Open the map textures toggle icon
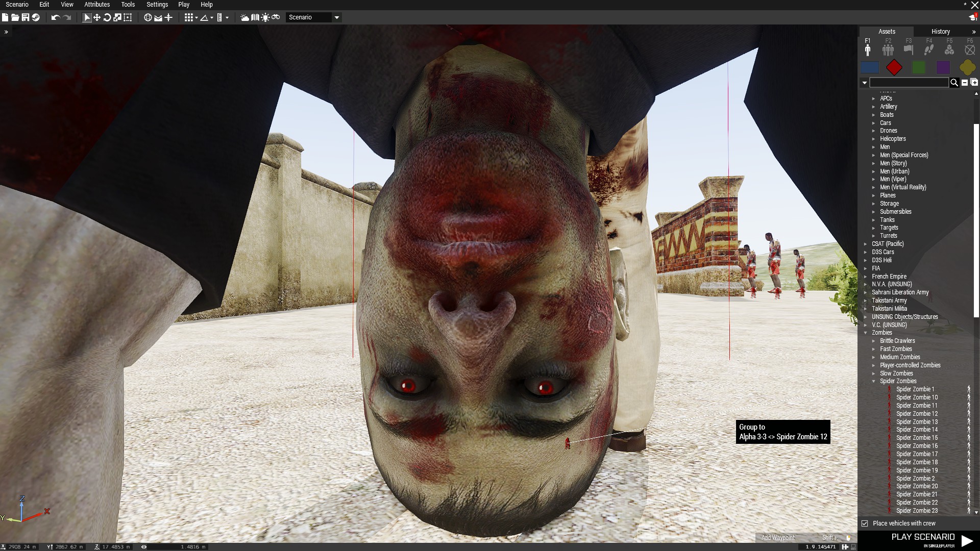The image size is (980, 551). point(255,17)
